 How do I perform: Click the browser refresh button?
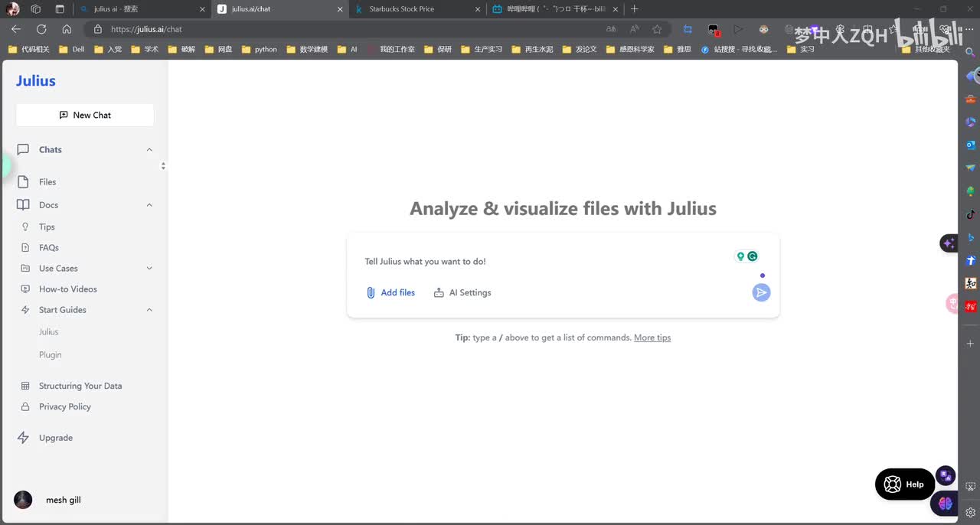[x=41, y=29]
